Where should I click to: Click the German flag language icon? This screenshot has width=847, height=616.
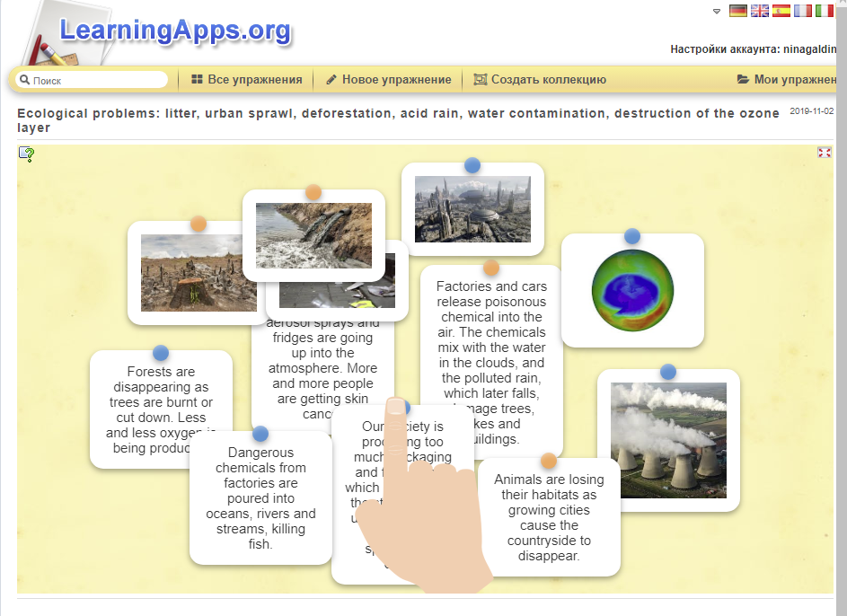738,11
